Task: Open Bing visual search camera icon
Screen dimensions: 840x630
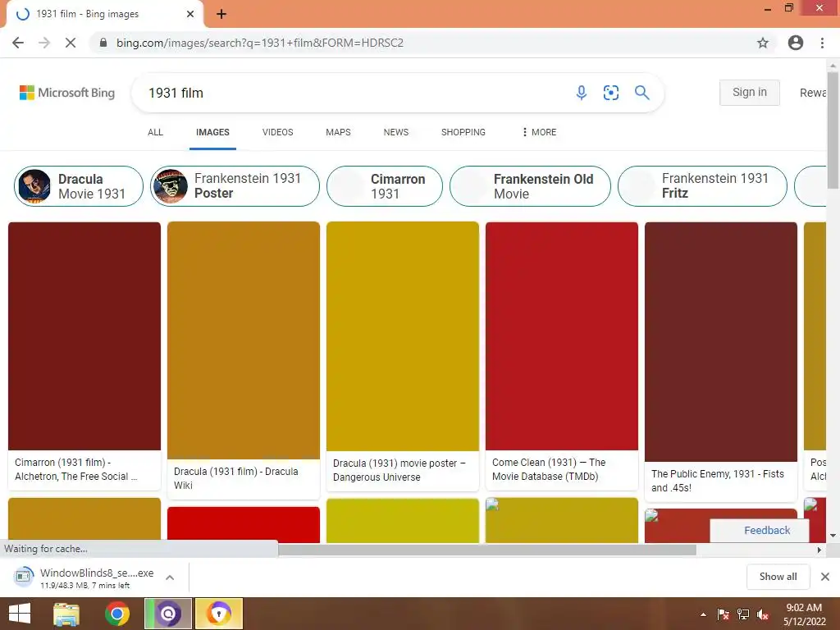Action: (610, 93)
